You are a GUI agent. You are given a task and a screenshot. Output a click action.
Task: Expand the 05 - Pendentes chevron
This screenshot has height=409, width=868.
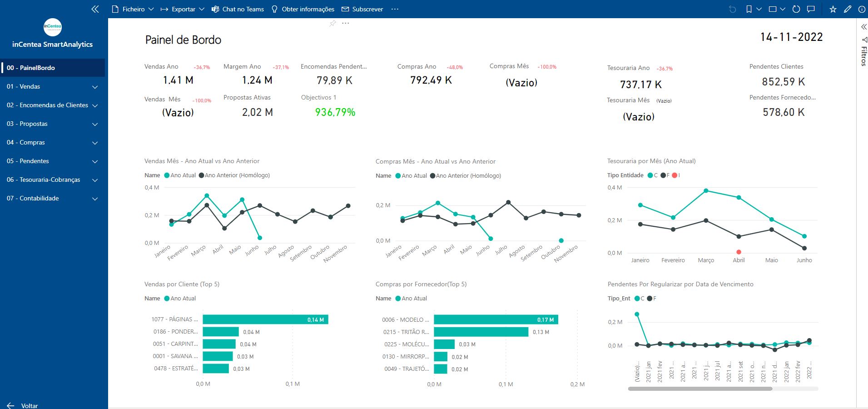[x=95, y=161]
